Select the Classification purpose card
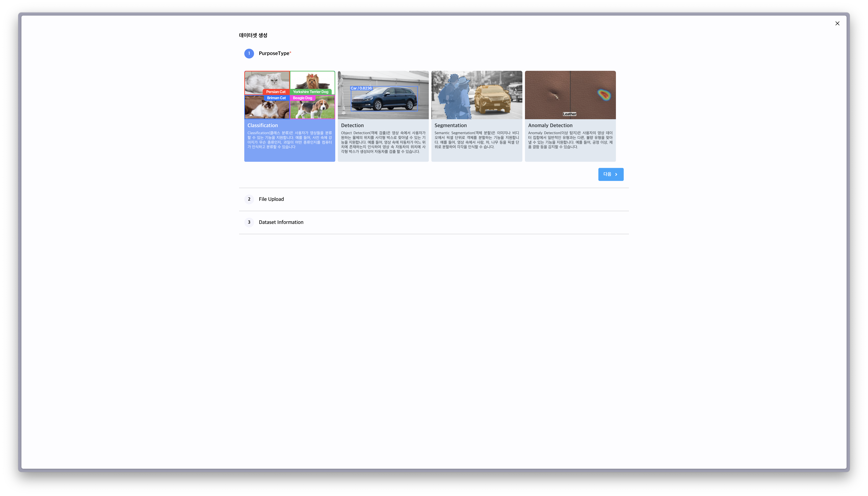868x496 pixels. (290, 116)
